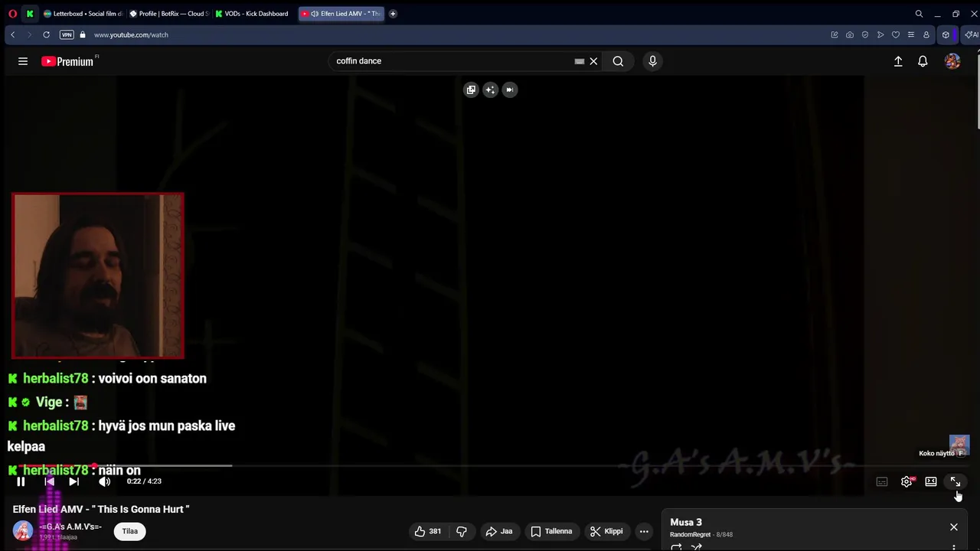Screen dimensions: 980x551
Task: Switch to Profile BotRix browser tab
Action: [169, 14]
